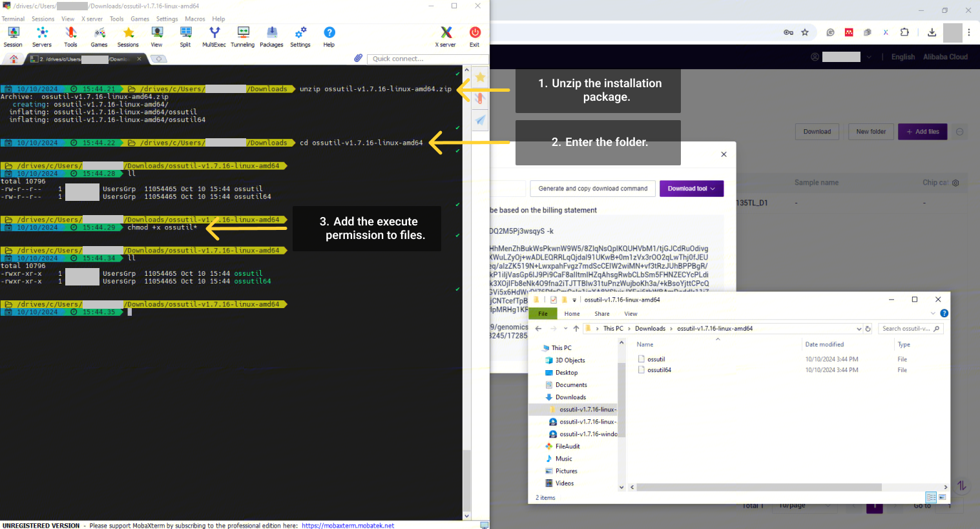Image resolution: width=980 pixels, height=529 pixels.
Task: Open the Session icon in MobaXterm toolbar
Action: [x=13, y=36]
